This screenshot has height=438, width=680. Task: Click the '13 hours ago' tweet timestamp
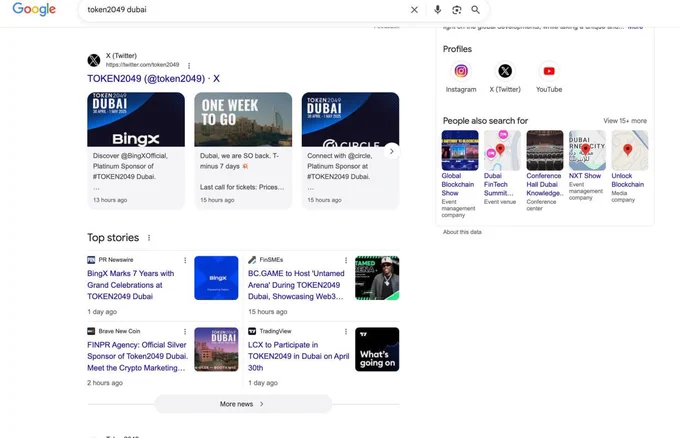click(110, 200)
